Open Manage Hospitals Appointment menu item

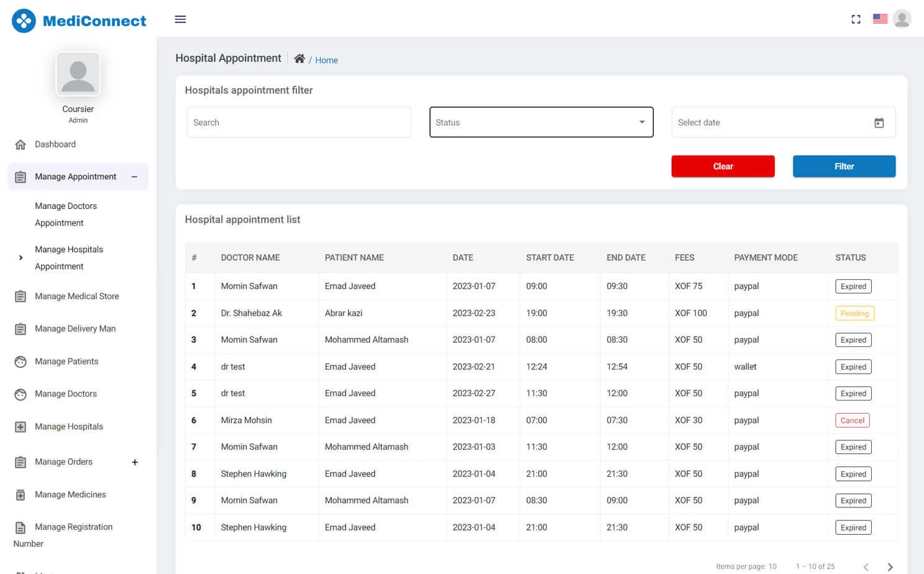tap(69, 257)
